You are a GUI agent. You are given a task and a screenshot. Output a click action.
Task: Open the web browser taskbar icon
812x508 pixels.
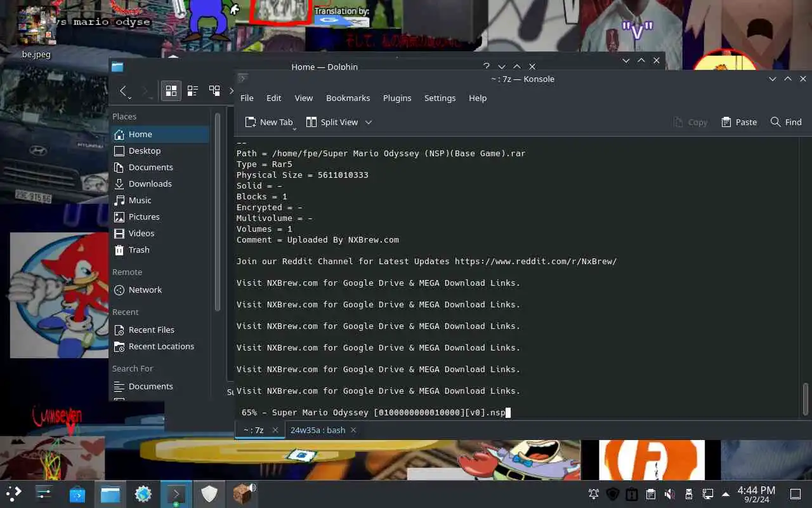pos(143,493)
